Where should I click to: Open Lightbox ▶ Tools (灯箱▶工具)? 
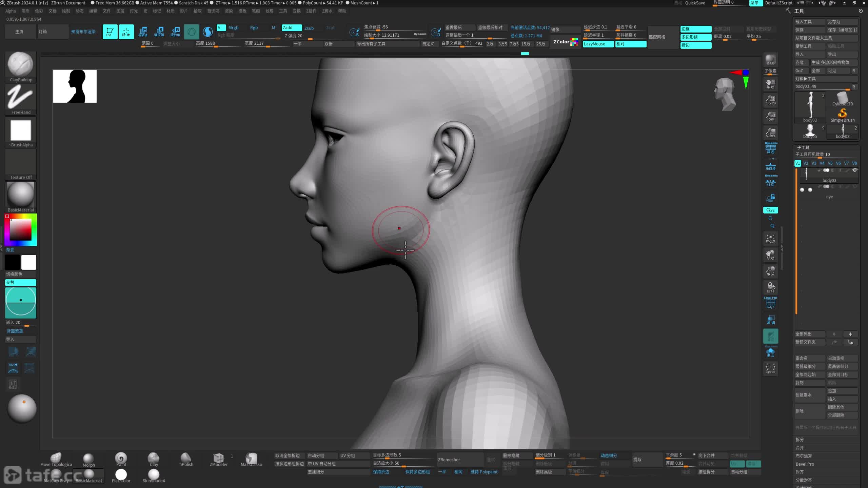[826, 79]
